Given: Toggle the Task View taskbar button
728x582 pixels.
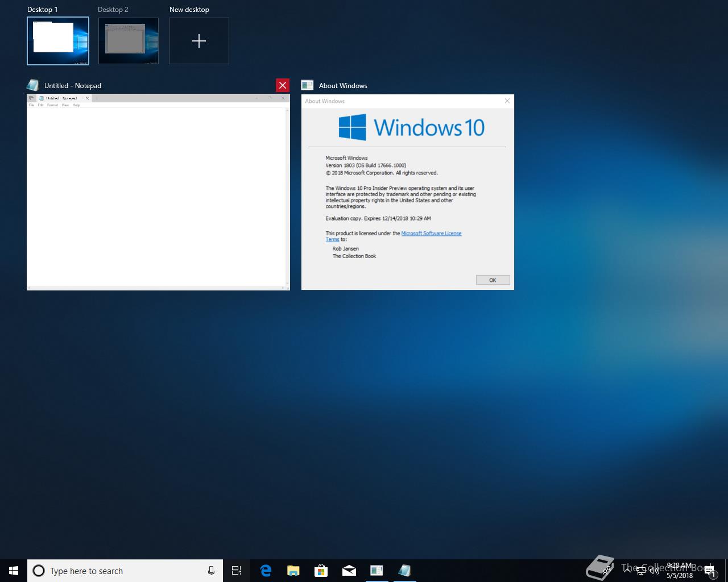Looking at the screenshot, I should point(237,571).
